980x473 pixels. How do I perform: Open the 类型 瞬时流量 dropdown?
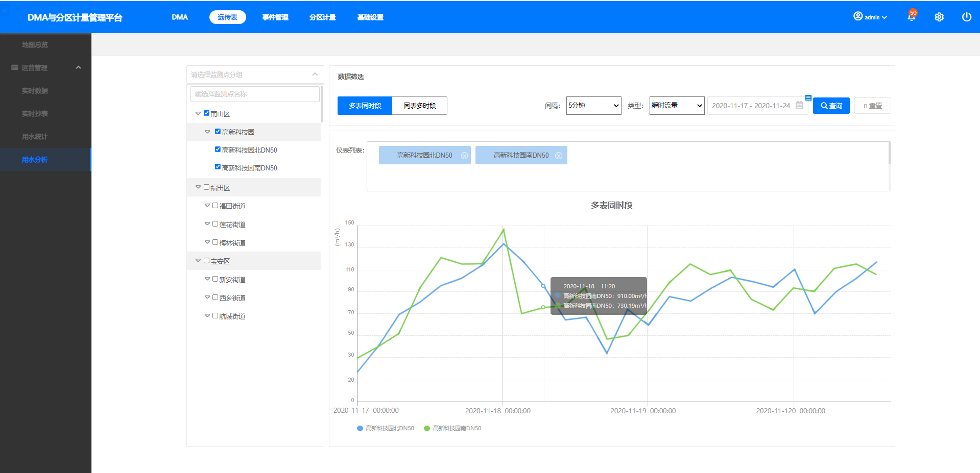(x=677, y=106)
